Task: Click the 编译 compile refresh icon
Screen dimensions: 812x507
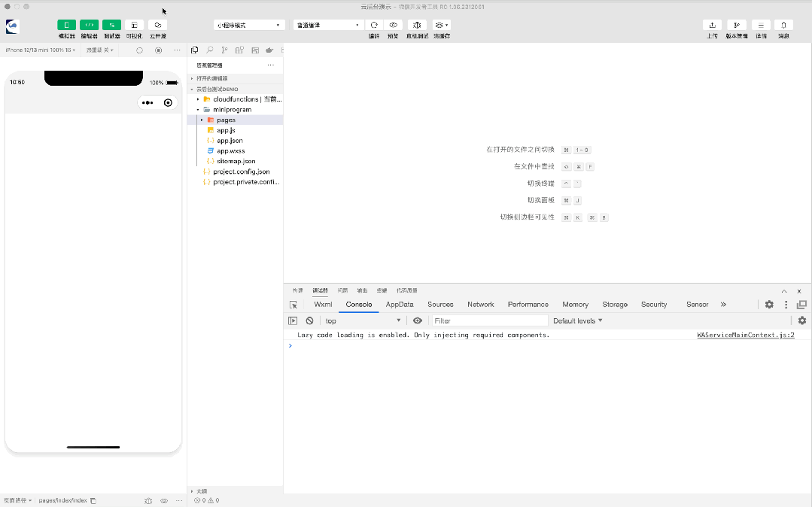Action: [374, 25]
